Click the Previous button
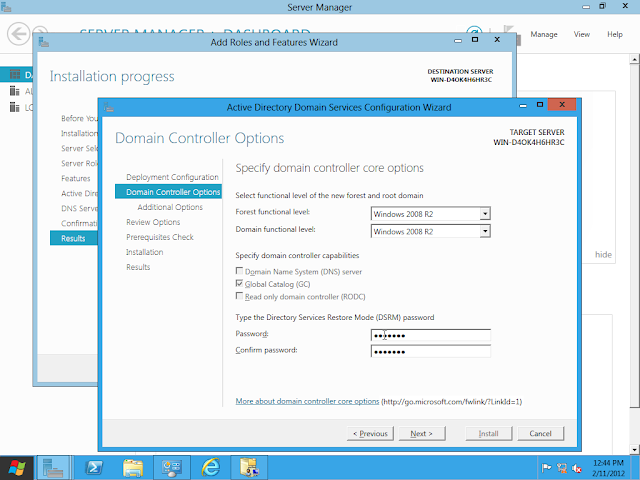This screenshot has width=640, height=480. tap(370, 433)
